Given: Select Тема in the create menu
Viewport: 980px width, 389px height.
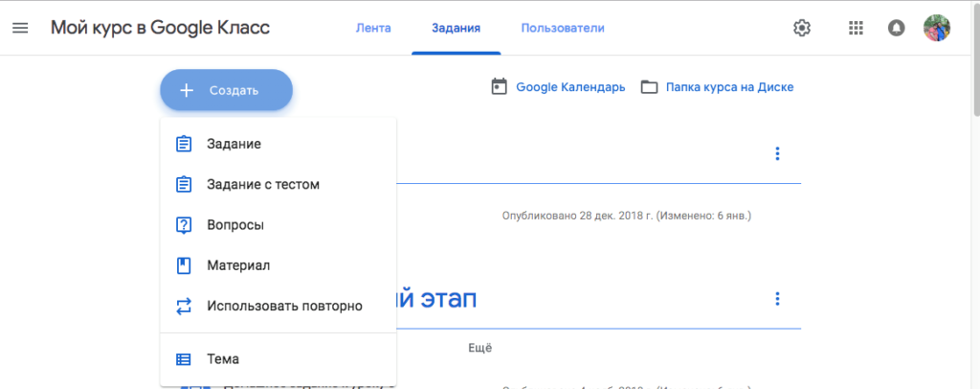Looking at the screenshot, I should tap(223, 359).
